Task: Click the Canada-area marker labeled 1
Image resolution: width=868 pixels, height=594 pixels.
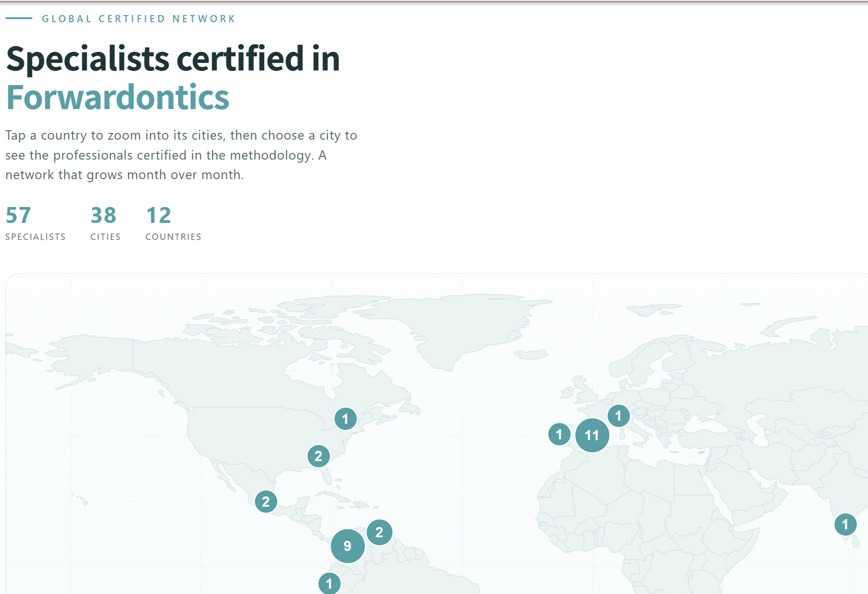Action: pyautogui.click(x=345, y=419)
